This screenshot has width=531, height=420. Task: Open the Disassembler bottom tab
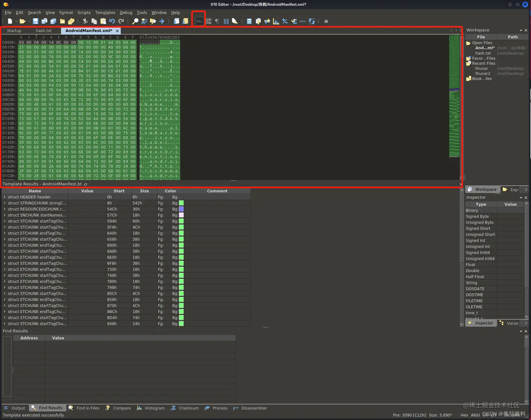click(x=250, y=408)
